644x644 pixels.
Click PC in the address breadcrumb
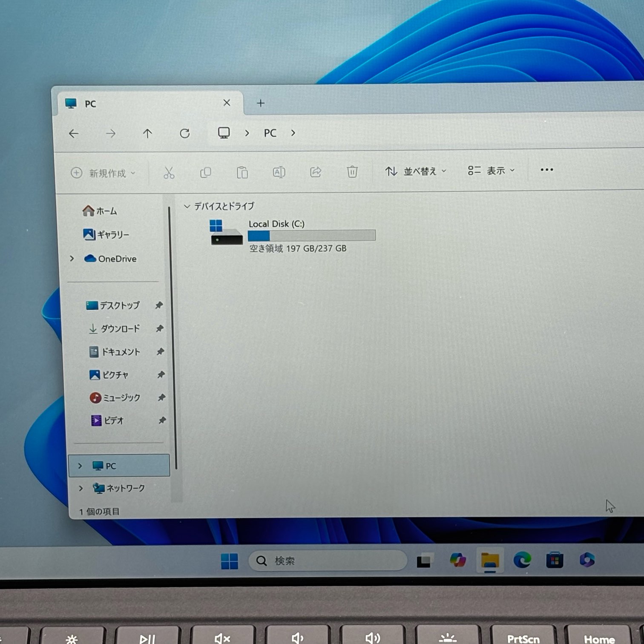[270, 133]
